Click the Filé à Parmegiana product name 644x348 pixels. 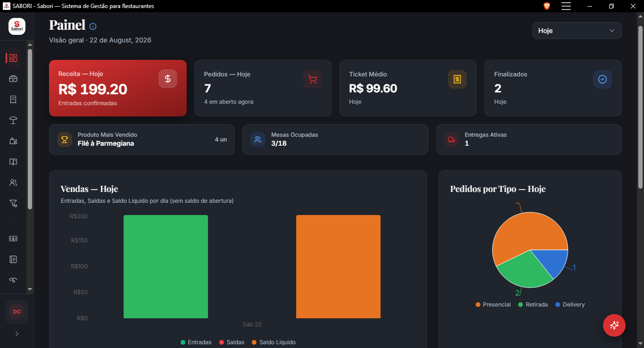pyautogui.click(x=106, y=143)
